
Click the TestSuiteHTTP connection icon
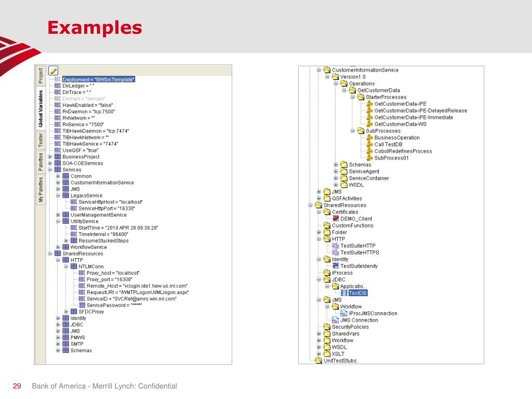[x=336, y=246]
